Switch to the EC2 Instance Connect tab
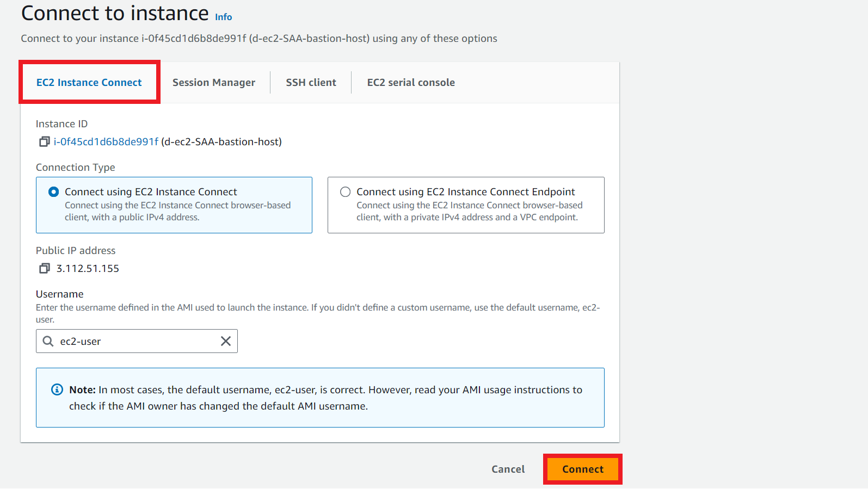 (x=89, y=83)
